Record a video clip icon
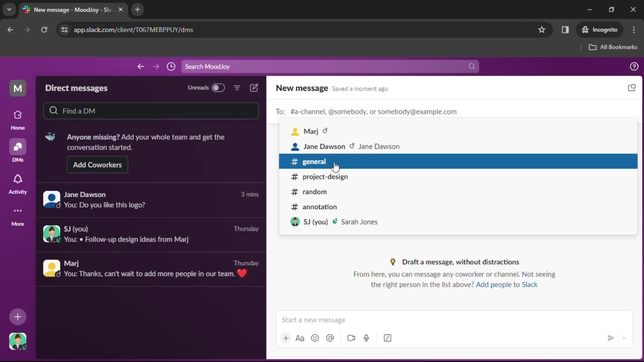Screen dimensions: 644x362 [351, 338]
